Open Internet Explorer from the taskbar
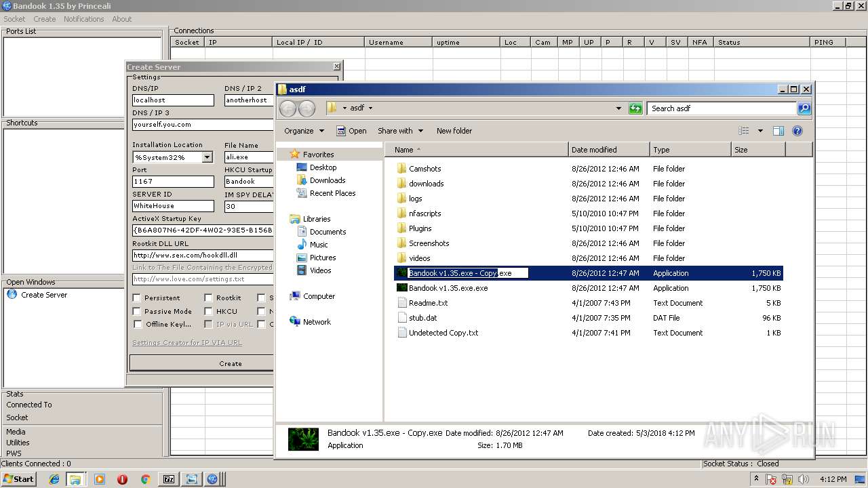The height and width of the screenshot is (488, 868). pyautogui.click(x=54, y=479)
